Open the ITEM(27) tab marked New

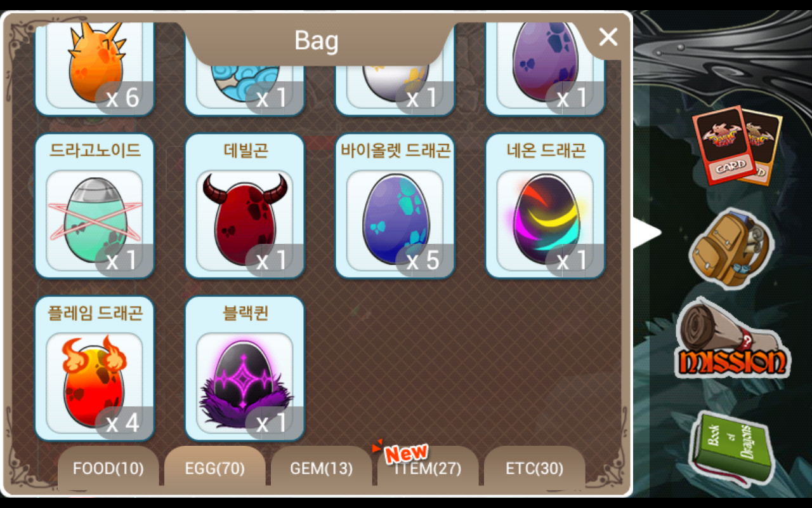coord(428,469)
